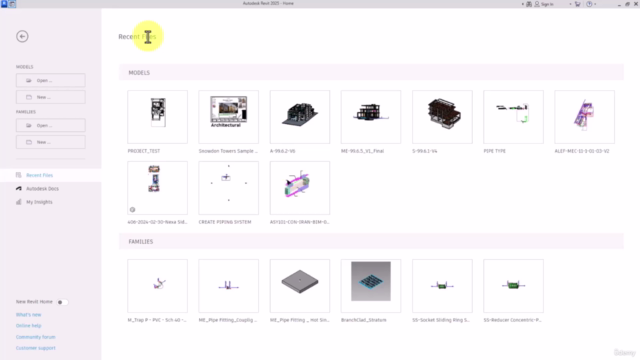
Task: Click the file icon in Families New button
Action: pyautogui.click(x=29, y=142)
